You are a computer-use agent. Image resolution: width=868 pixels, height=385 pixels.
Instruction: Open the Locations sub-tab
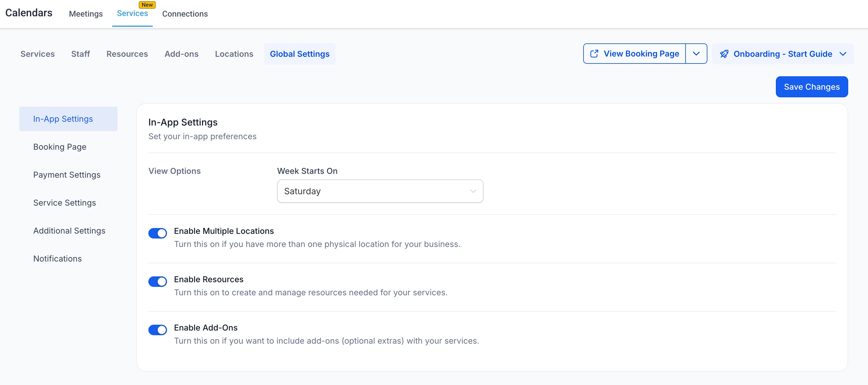234,54
